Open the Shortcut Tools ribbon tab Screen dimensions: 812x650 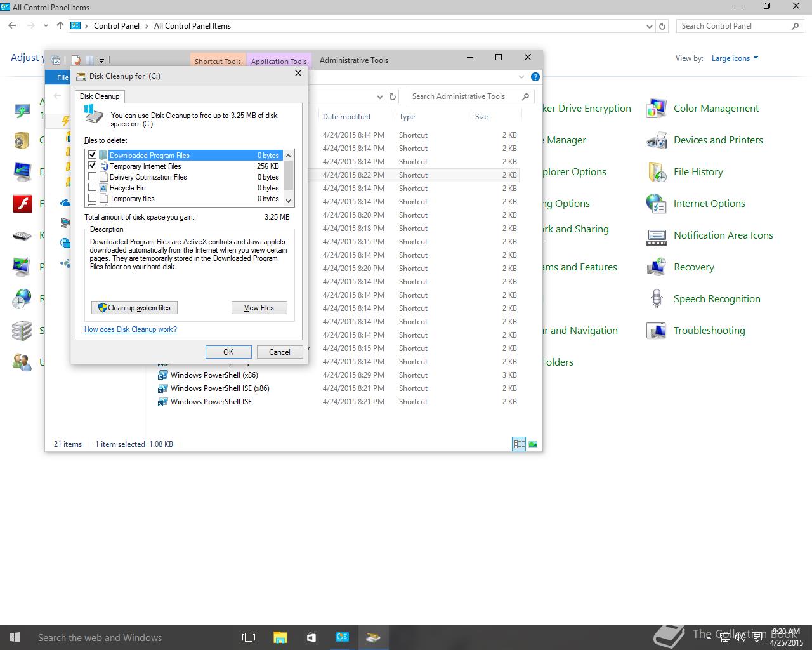(218, 61)
